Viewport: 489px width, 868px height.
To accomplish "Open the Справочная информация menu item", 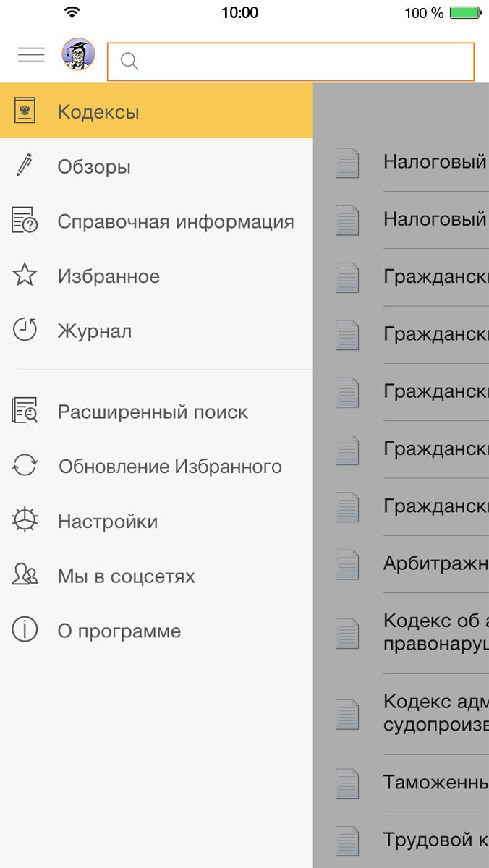I will click(x=176, y=221).
